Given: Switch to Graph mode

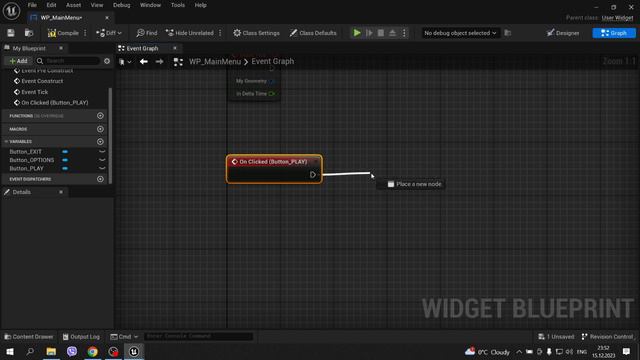Looking at the screenshot, I should click(614, 33).
